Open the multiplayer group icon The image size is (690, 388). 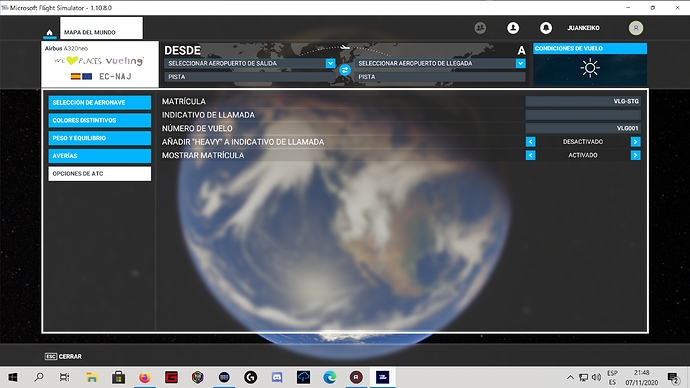pyautogui.click(x=480, y=28)
